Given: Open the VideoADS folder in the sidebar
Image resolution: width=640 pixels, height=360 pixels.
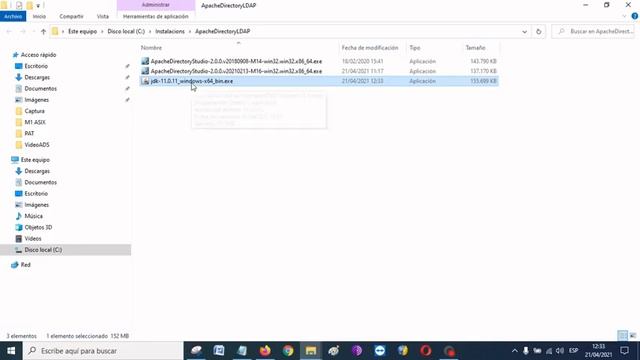Looking at the screenshot, I should 37,144.
